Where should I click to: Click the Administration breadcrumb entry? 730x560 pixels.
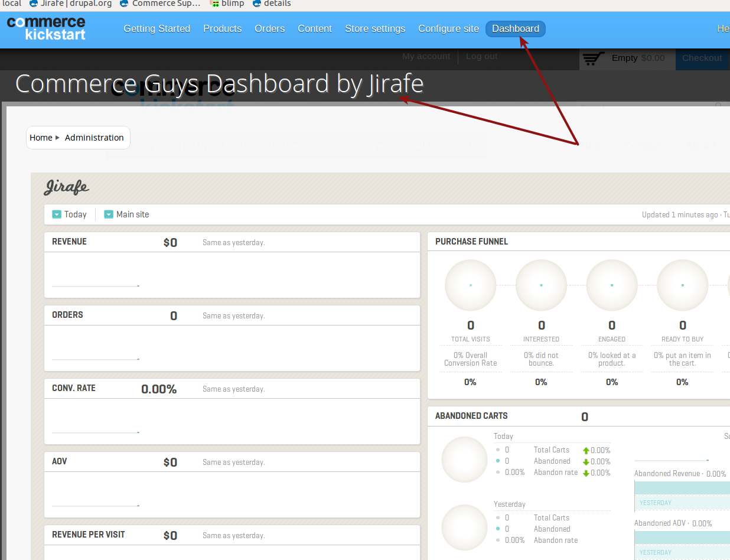pyautogui.click(x=94, y=138)
